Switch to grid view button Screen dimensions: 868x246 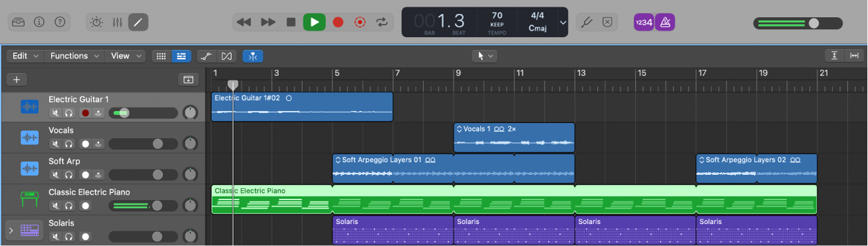[161, 57]
